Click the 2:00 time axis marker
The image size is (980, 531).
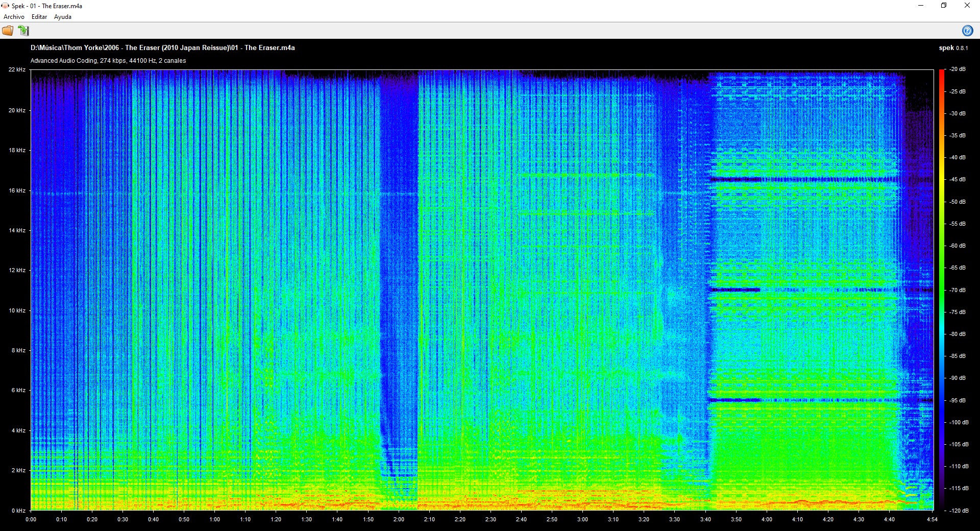[399, 519]
